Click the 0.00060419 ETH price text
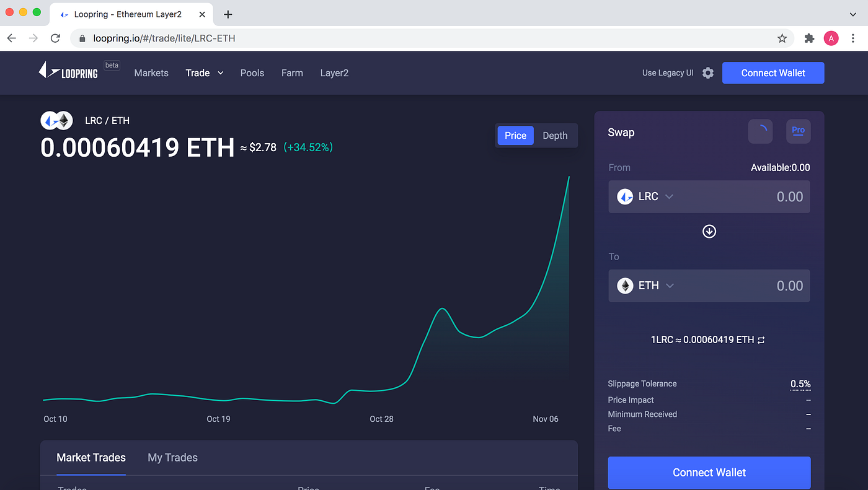868x490 pixels. [138, 148]
